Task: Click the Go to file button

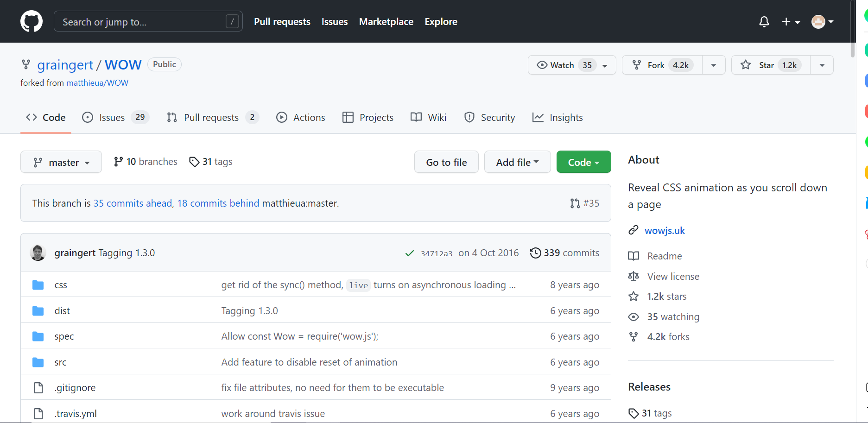Action: tap(446, 162)
